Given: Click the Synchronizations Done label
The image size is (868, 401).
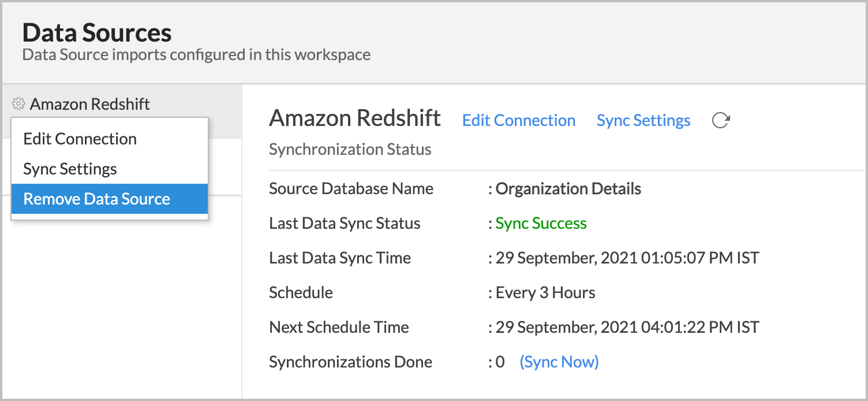Looking at the screenshot, I should tap(350, 362).
